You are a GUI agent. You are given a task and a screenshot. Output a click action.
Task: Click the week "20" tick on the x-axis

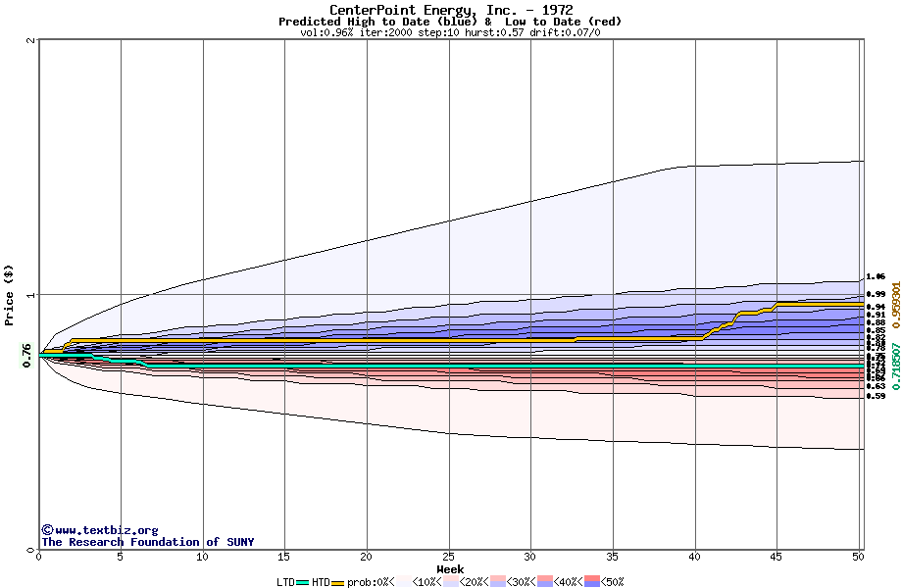click(367, 557)
